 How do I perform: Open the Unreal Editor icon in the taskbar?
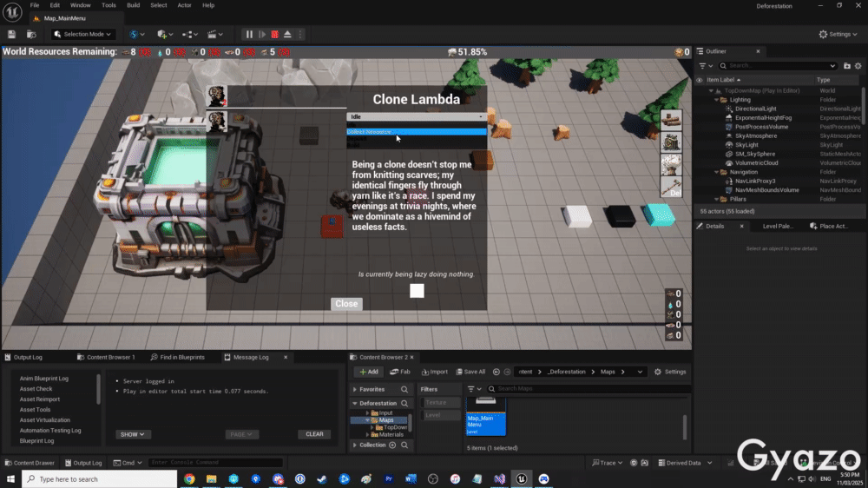522,478
